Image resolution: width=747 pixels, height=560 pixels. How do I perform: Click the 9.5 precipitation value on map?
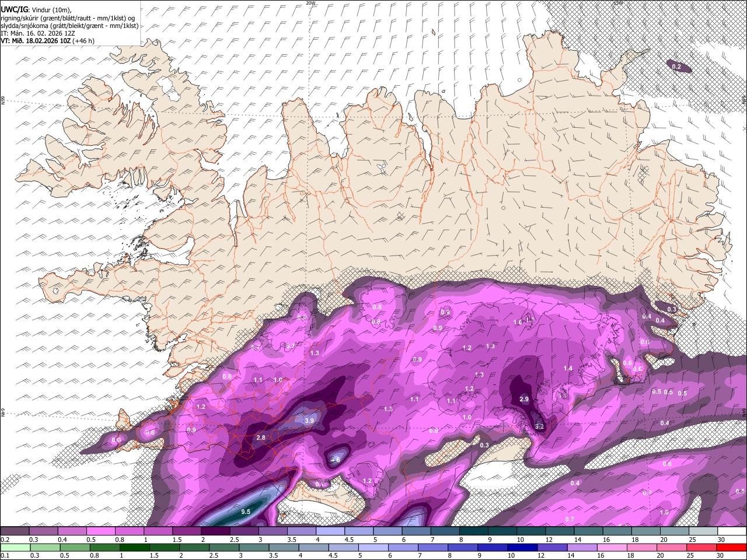tap(246, 512)
